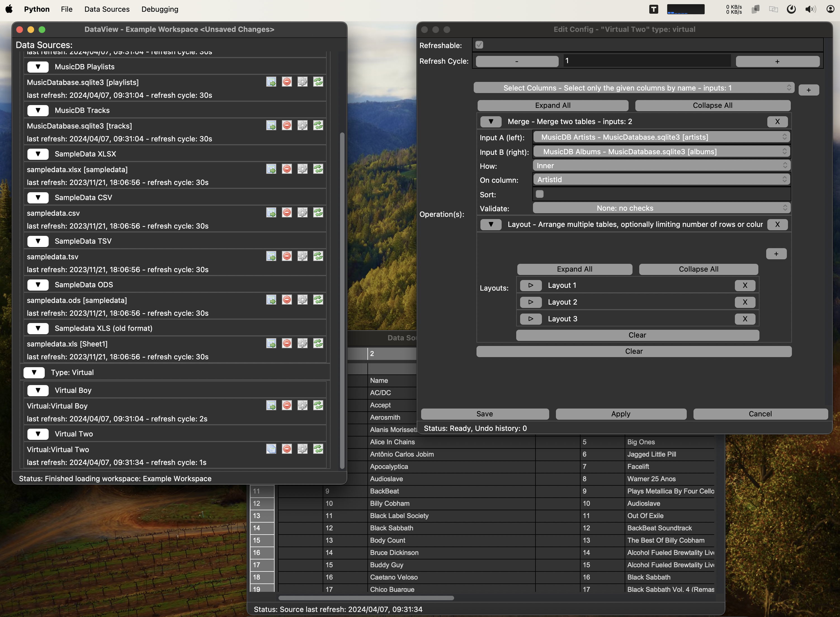Viewport: 840px width, 617px height.
Task: Click the Apply button
Action: point(621,414)
